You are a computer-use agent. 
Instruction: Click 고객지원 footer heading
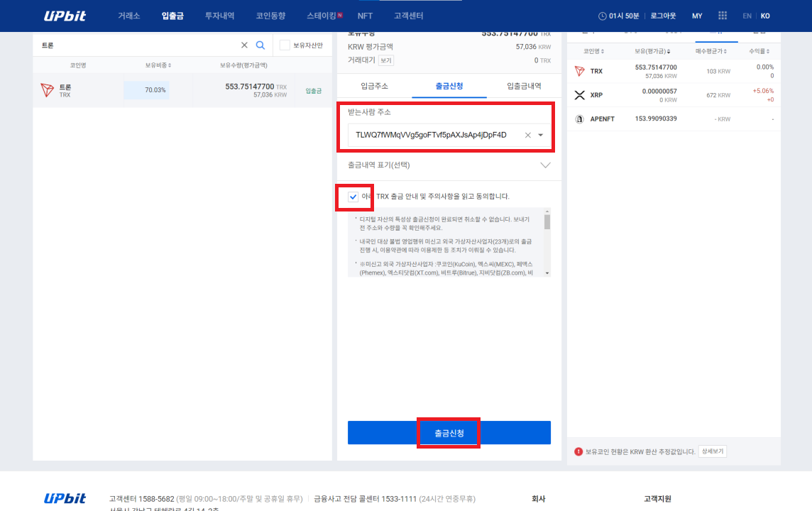coord(658,498)
